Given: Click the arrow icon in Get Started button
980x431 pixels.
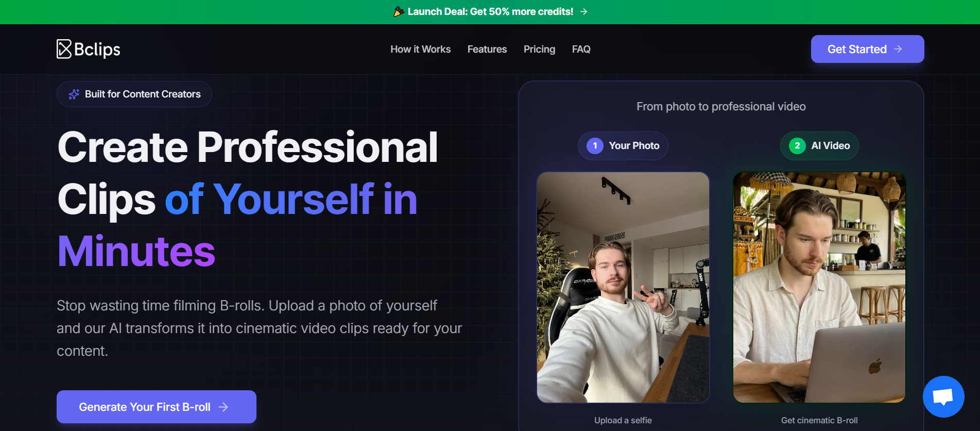Looking at the screenshot, I should tap(898, 49).
